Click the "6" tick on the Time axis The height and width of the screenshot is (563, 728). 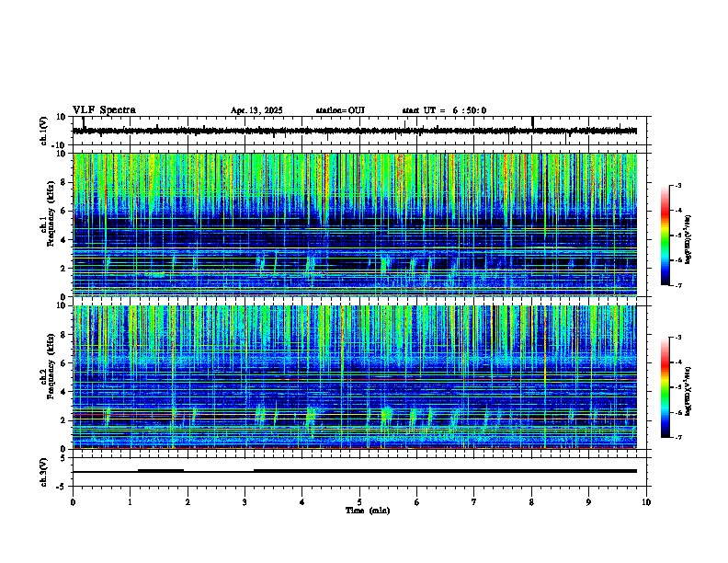416,502
